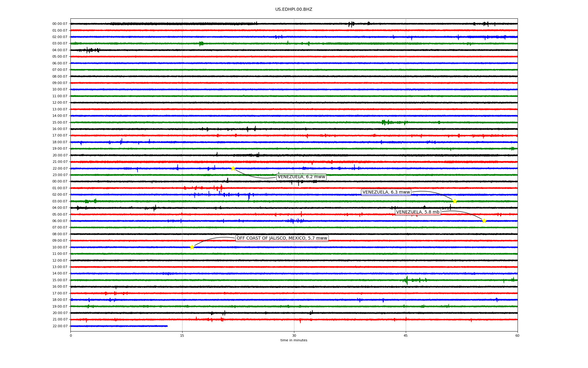Click the Venezuela 6.2 mww star marker

[233, 168]
